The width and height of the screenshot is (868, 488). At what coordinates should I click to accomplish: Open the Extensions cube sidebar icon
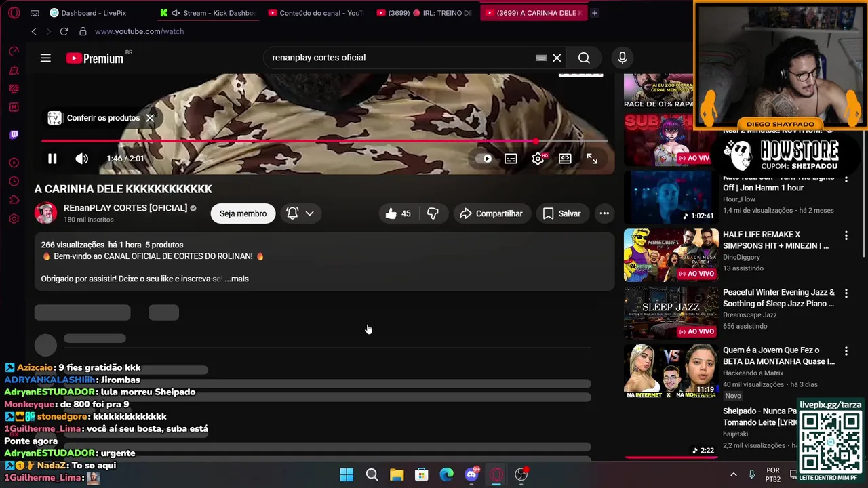tap(14, 200)
